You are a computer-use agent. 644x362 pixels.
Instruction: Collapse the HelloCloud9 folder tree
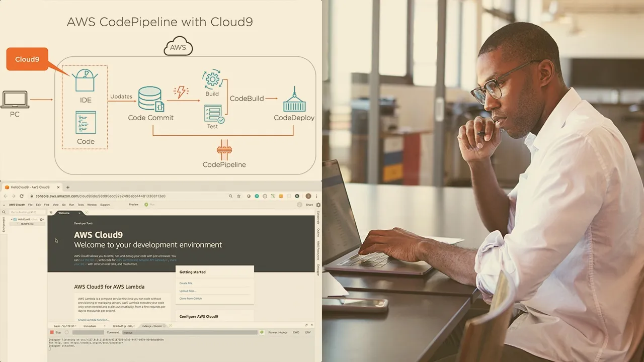[12, 219]
